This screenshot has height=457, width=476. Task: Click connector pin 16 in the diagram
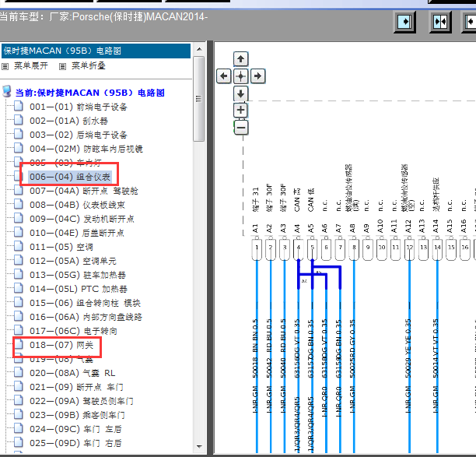pos(465,250)
